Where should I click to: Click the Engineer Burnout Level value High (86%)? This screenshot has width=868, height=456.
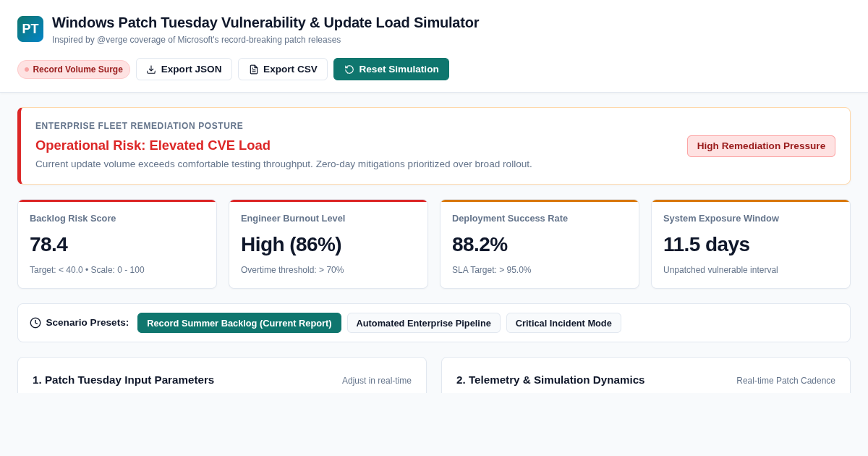pyautogui.click(x=291, y=245)
